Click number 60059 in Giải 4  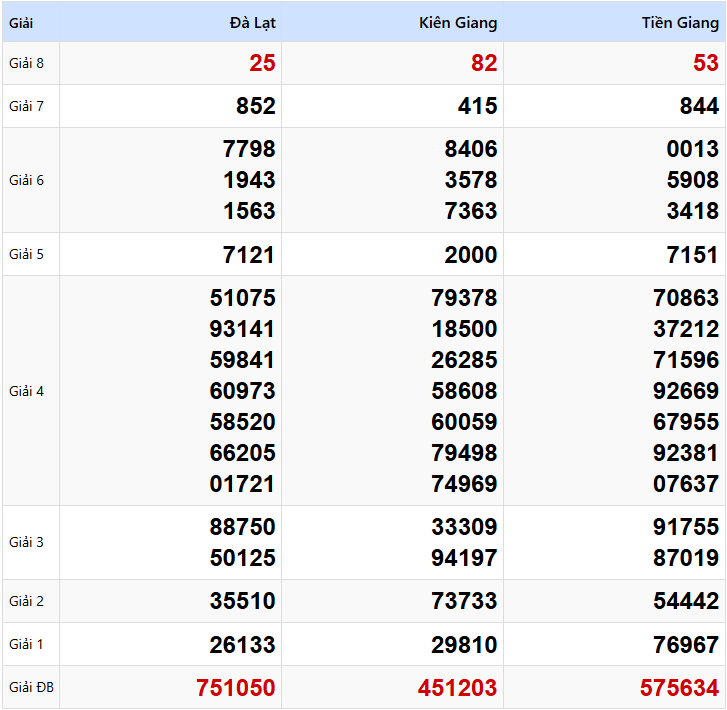pyautogui.click(x=464, y=422)
